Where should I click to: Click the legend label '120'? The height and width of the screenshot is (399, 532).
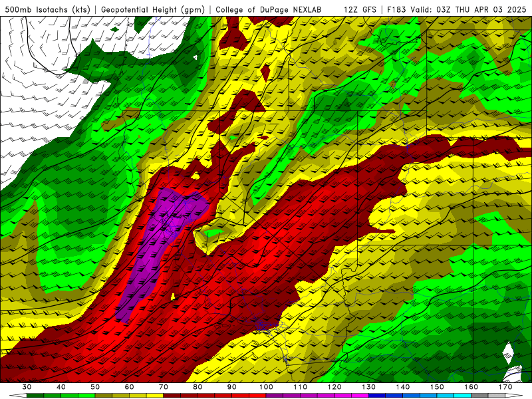tap(334, 387)
